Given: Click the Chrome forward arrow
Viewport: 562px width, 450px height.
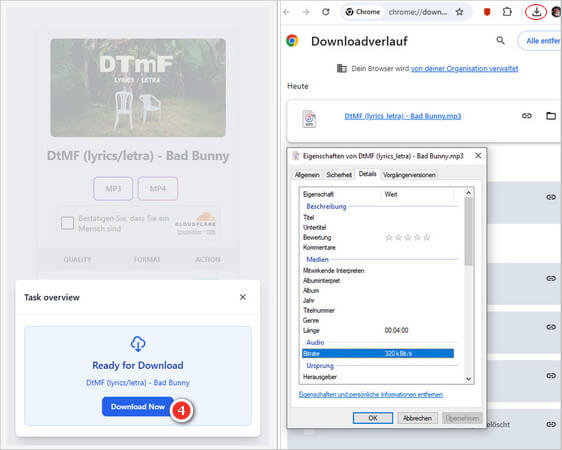Looking at the screenshot, I should click(306, 12).
